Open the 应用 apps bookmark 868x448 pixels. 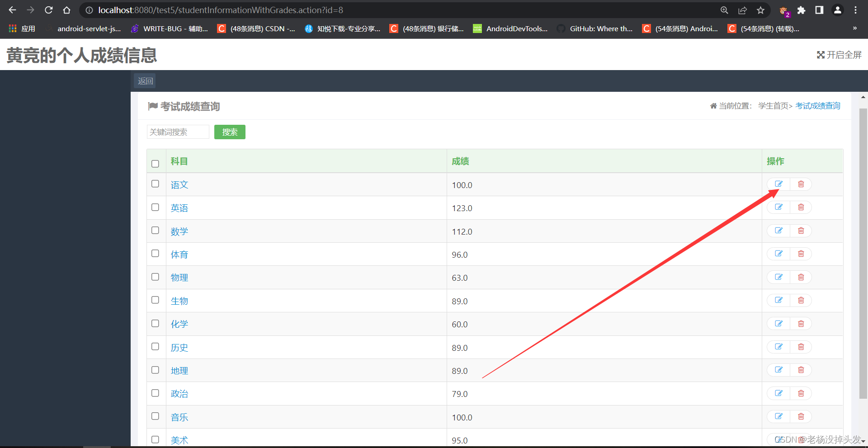click(x=22, y=28)
